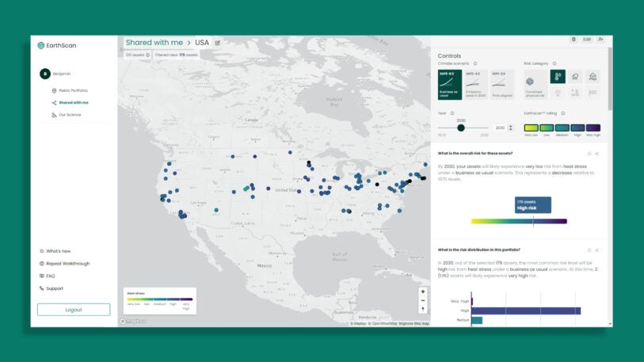Toggle the High rating swatch
This screenshot has height=362, width=644.
(x=577, y=128)
